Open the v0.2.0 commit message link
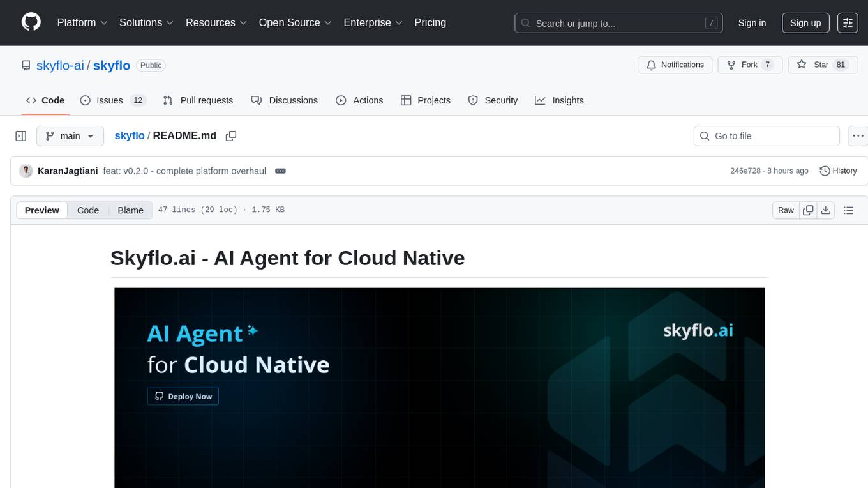Screen dimensions: 868x488 point(184,171)
